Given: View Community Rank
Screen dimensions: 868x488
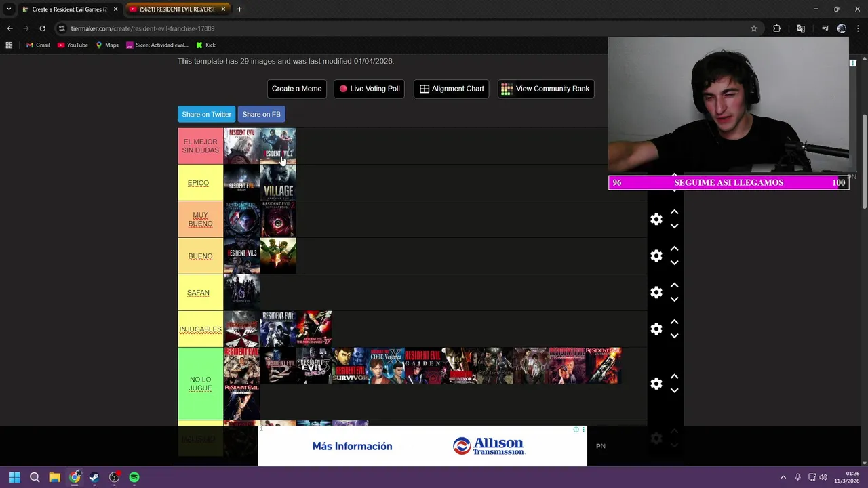Looking at the screenshot, I should click(545, 89).
